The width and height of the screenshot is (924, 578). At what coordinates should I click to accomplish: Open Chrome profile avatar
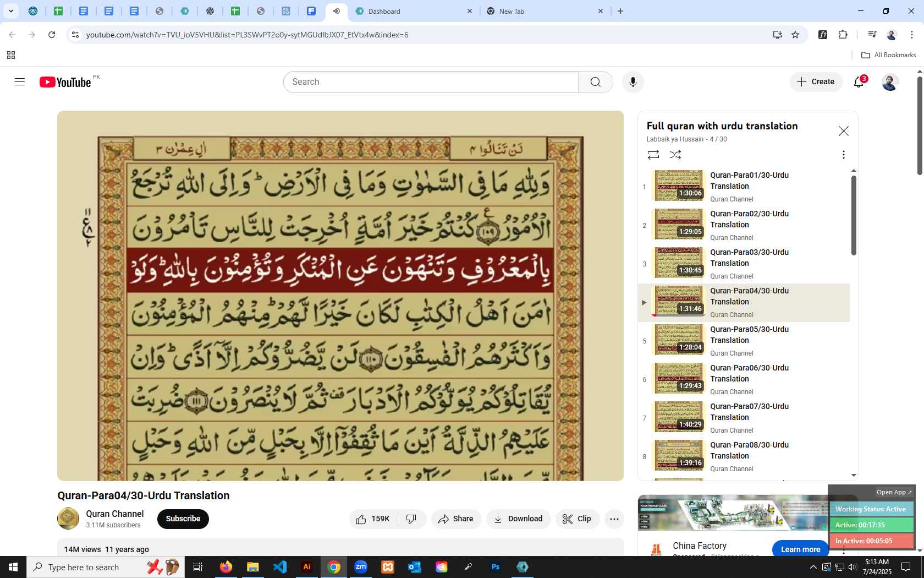click(x=892, y=35)
